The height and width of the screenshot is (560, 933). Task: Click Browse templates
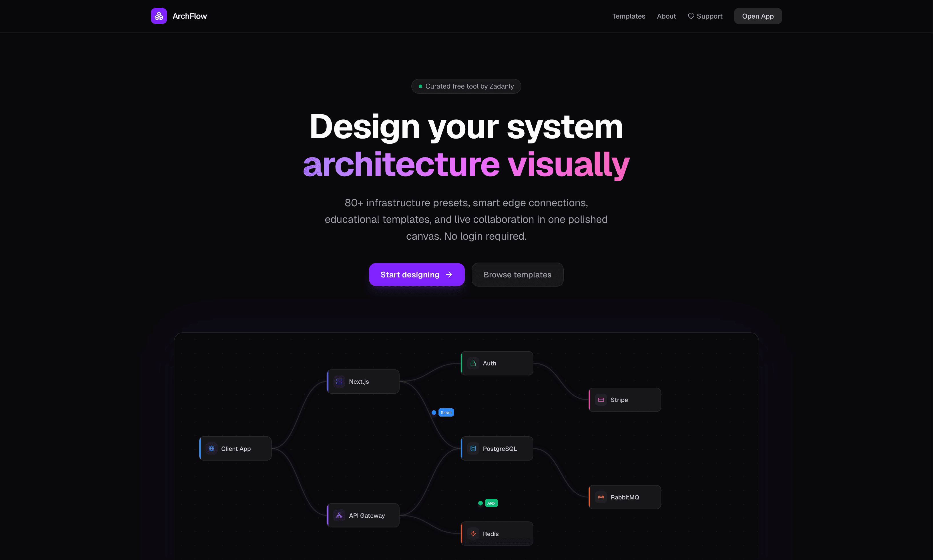(x=517, y=274)
